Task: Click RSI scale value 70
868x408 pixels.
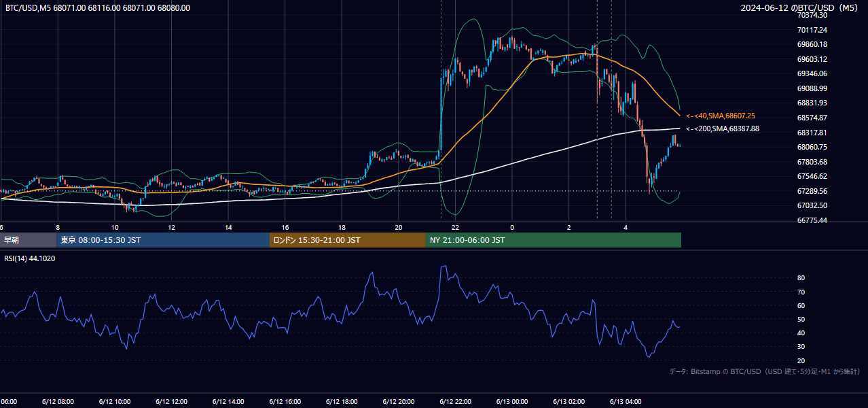Action: [x=801, y=292]
